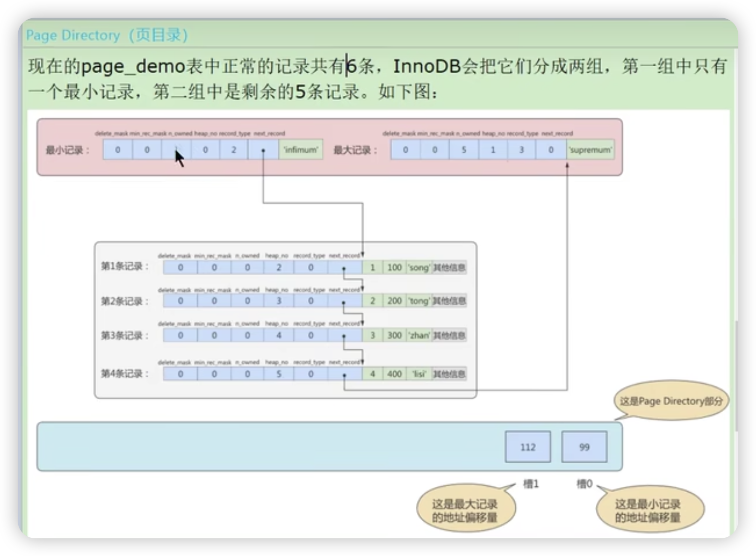
Task: Click 其他信息 cell in 第2条记录 row
Action: [449, 301]
